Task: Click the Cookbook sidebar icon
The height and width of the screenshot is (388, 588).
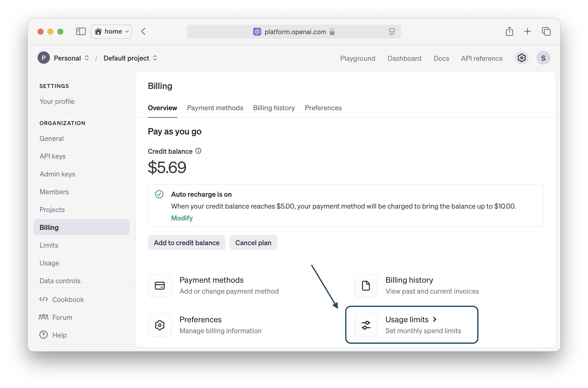Action: [43, 299]
